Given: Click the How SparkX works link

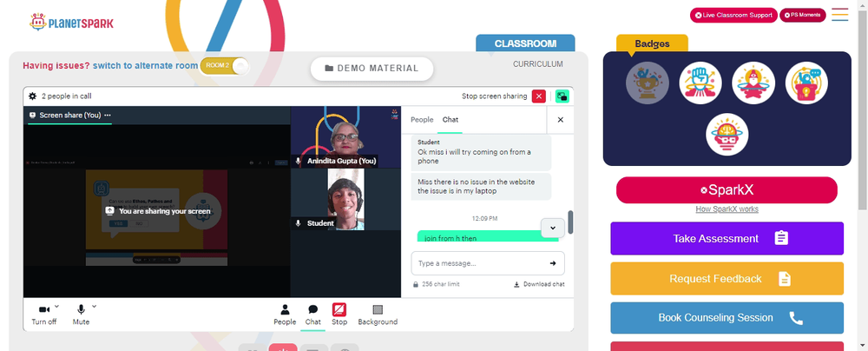Looking at the screenshot, I should tap(727, 209).
